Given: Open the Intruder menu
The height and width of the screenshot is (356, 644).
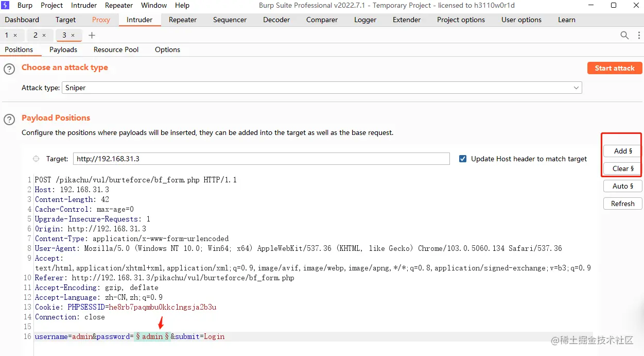Looking at the screenshot, I should (84, 5).
